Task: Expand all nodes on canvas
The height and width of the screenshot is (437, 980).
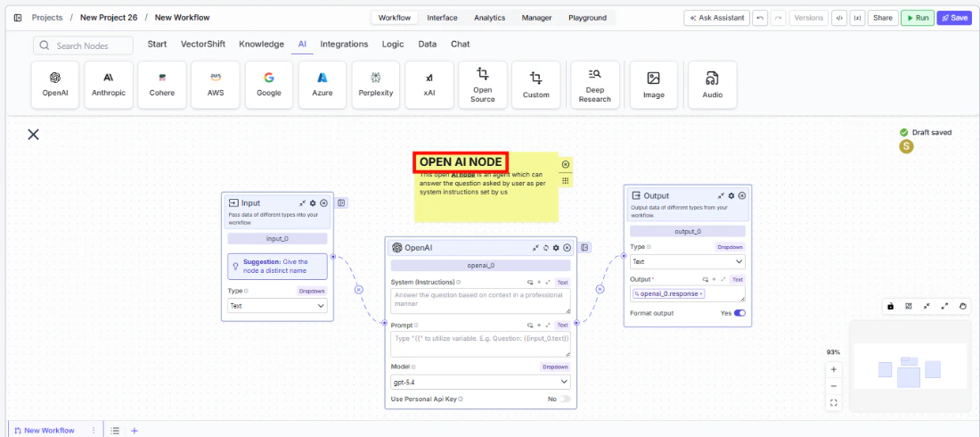Action: pos(945,306)
